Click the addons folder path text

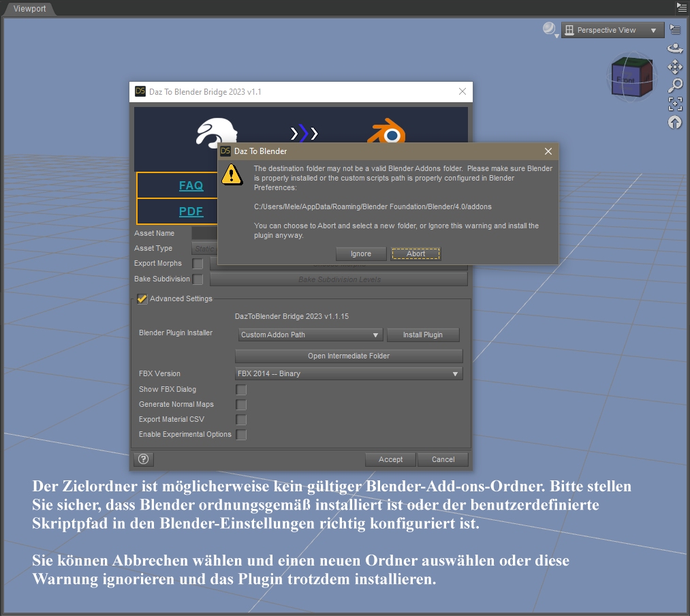pos(373,206)
